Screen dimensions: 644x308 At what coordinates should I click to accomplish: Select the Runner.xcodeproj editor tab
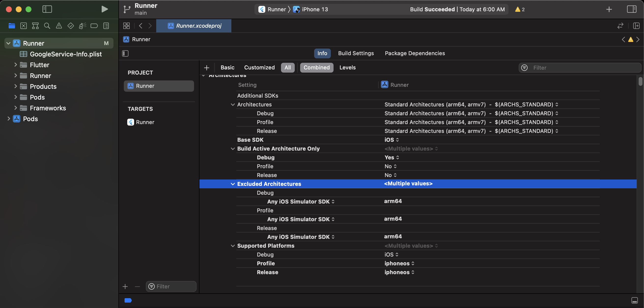tap(194, 26)
